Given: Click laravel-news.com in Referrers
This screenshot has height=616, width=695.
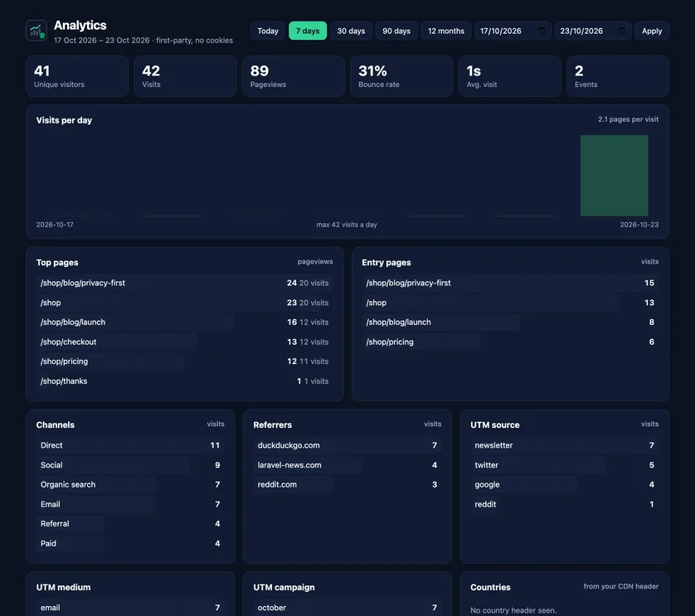Looking at the screenshot, I should tap(347, 465).
